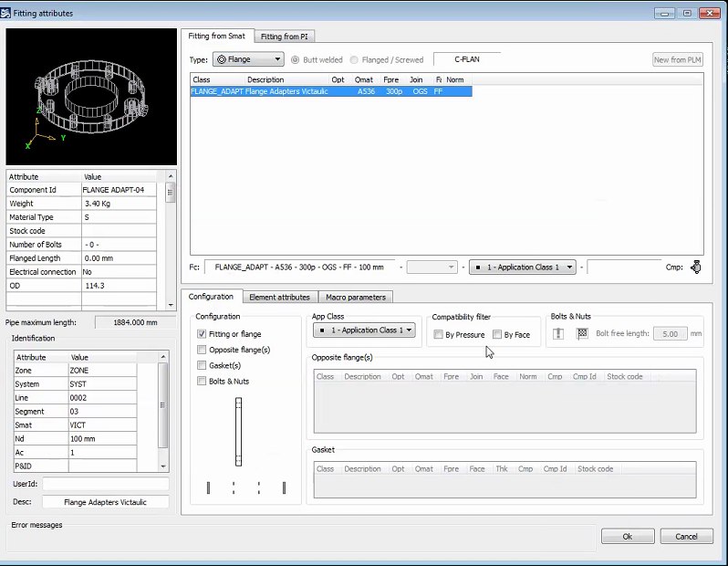Open the Type Flange dropdown
The width and height of the screenshot is (728, 566).
pos(248,59)
